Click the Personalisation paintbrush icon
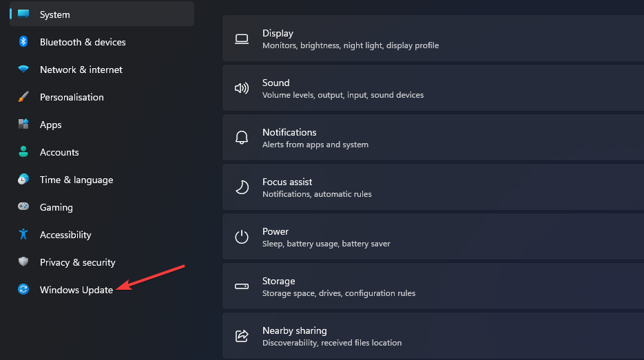The image size is (644, 360). [23, 97]
